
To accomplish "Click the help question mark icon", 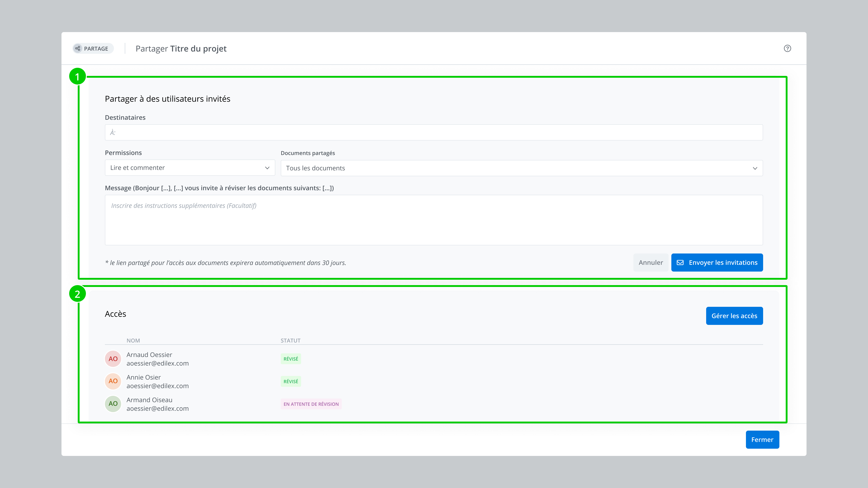I will 787,49.
